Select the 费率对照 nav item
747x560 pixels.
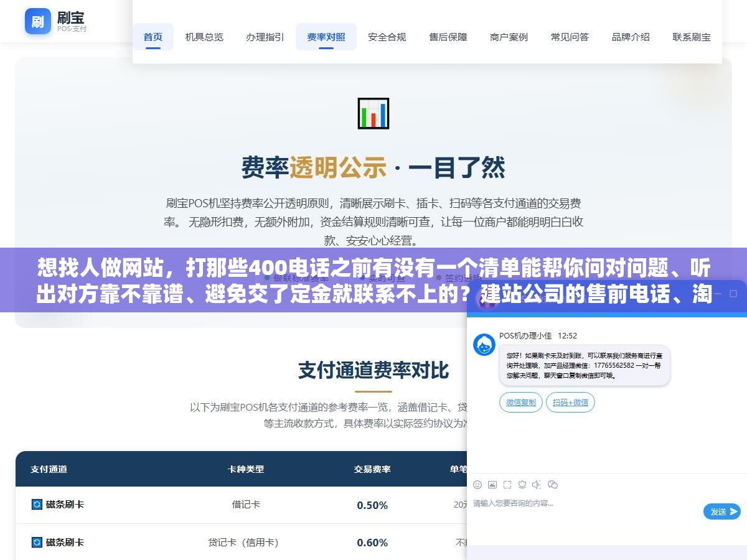pos(326,37)
